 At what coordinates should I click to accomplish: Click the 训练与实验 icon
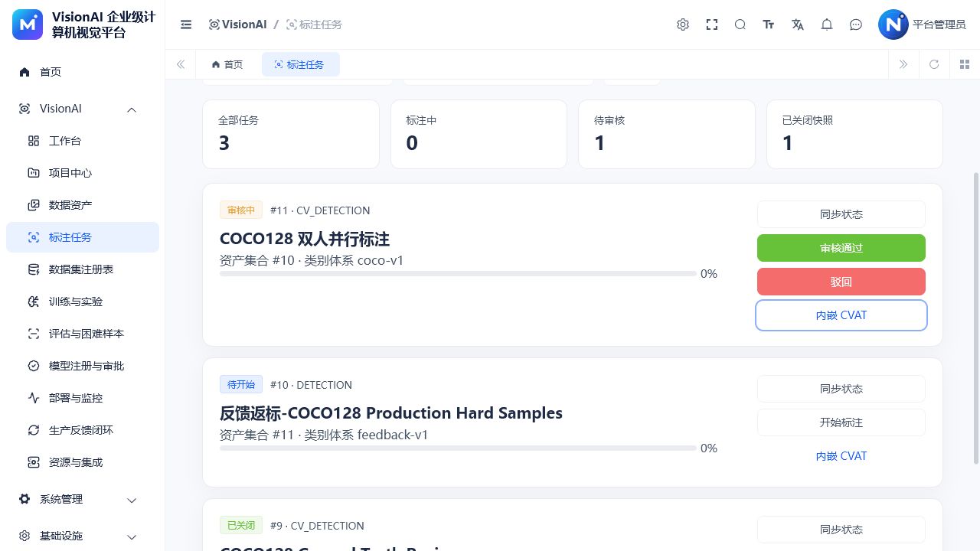[34, 302]
